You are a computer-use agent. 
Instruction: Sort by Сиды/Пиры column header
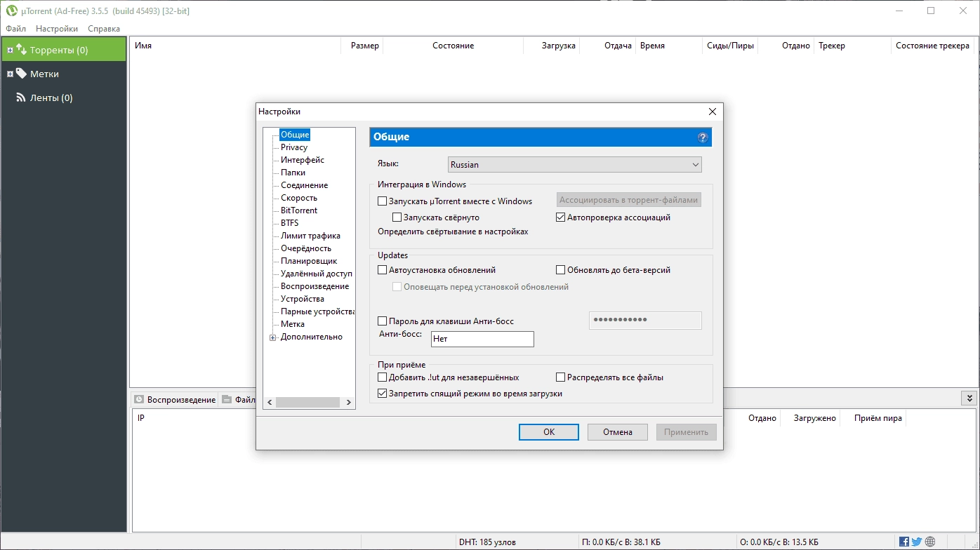point(731,46)
